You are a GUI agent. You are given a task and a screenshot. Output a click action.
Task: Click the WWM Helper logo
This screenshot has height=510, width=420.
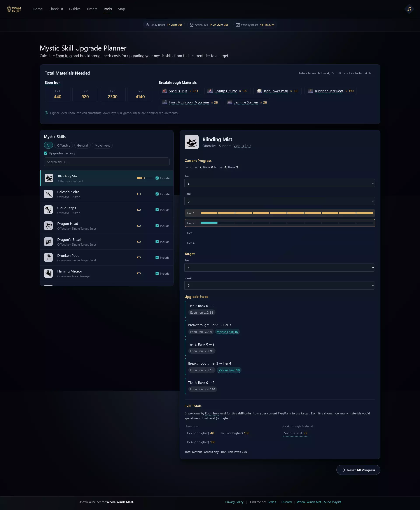[x=14, y=9]
